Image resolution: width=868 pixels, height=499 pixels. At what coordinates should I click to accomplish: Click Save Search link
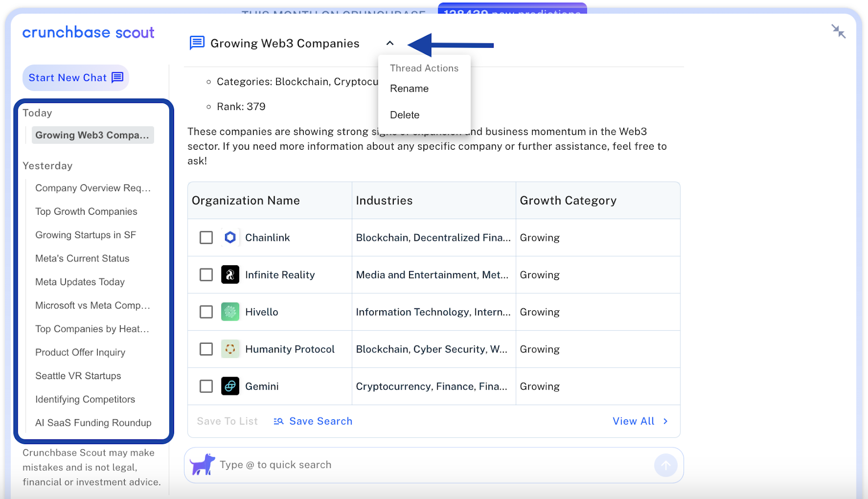tap(313, 421)
